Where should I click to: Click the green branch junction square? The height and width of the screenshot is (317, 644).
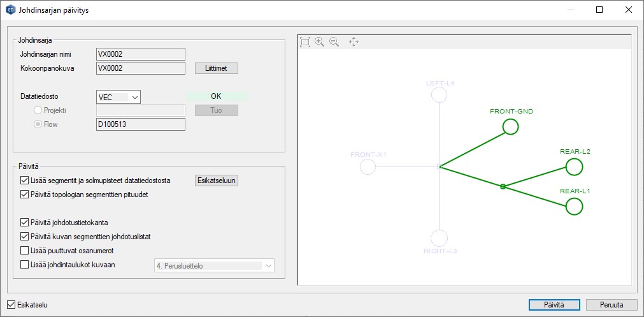(x=503, y=186)
